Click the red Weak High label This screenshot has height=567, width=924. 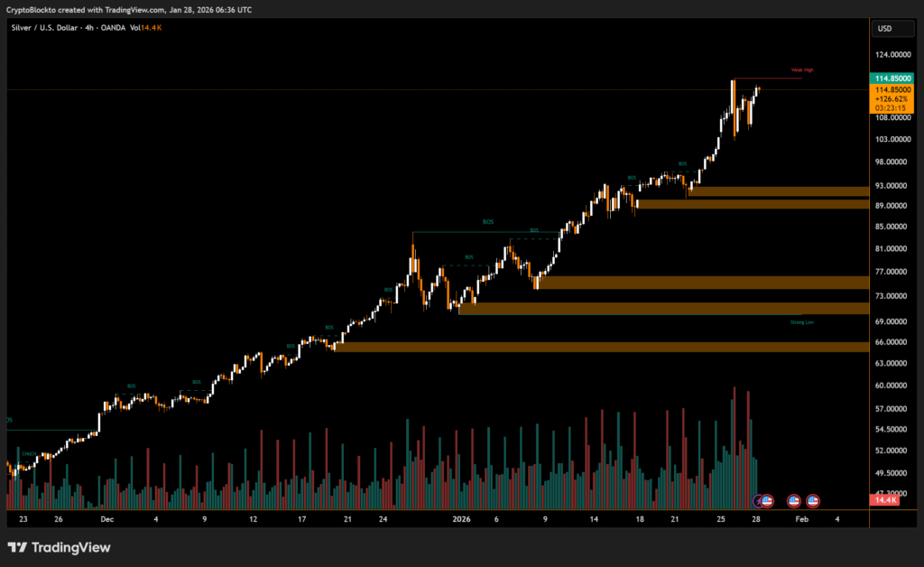[802, 70]
